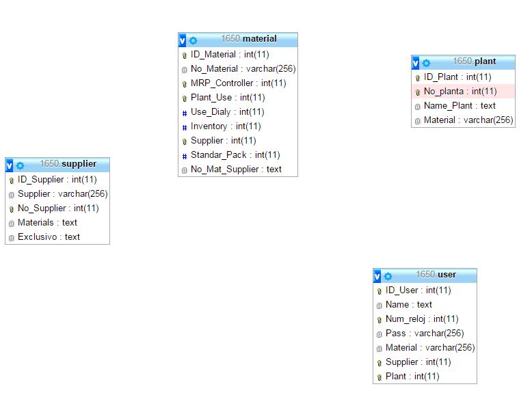Click the gear icon on material table
Viewport: 532px width, 393px height.
[193, 41]
